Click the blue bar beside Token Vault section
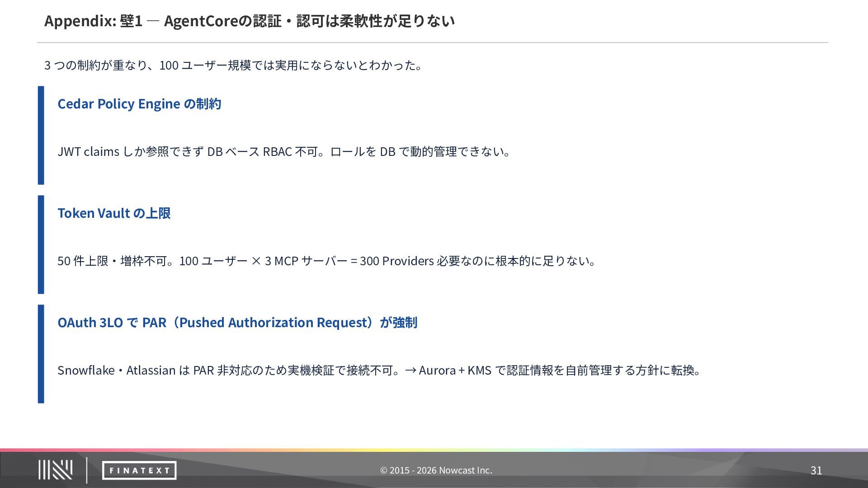868x488 pixels. point(41,244)
